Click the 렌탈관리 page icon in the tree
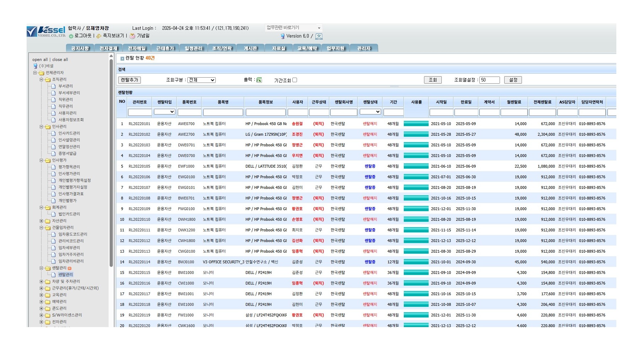The image size is (644, 348). tap(53, 275)
